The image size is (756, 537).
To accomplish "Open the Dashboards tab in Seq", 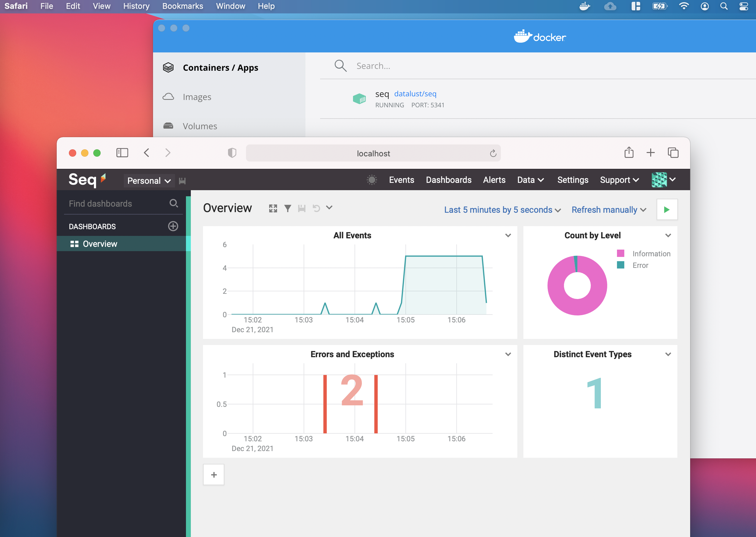I will (x=448, y=180).
